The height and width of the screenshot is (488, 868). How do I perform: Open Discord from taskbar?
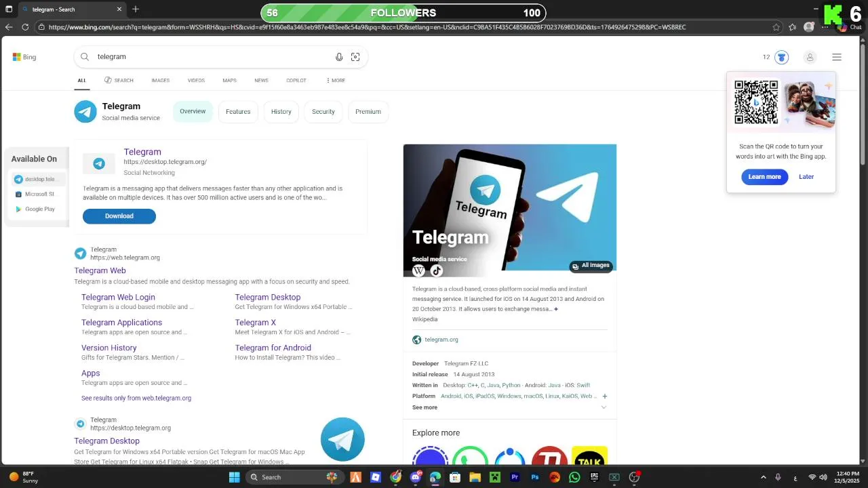pyautogui.click(x=416, y=477)
